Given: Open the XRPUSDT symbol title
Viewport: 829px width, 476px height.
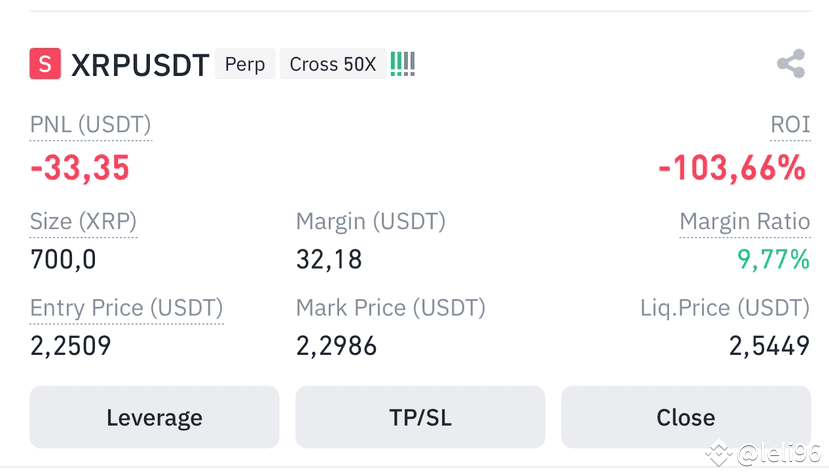Looking at the screenshot, I should coord(140,65).
